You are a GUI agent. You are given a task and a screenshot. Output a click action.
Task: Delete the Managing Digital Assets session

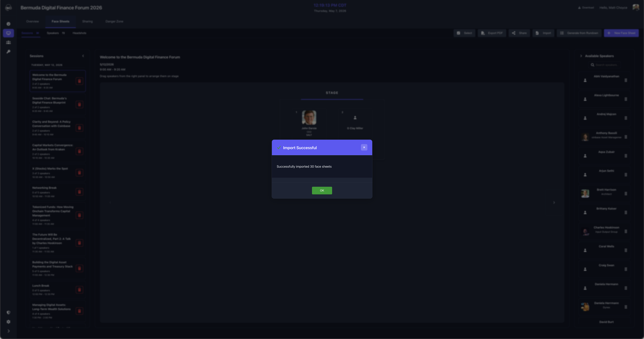pyautogui.click(x=79, y=311)
